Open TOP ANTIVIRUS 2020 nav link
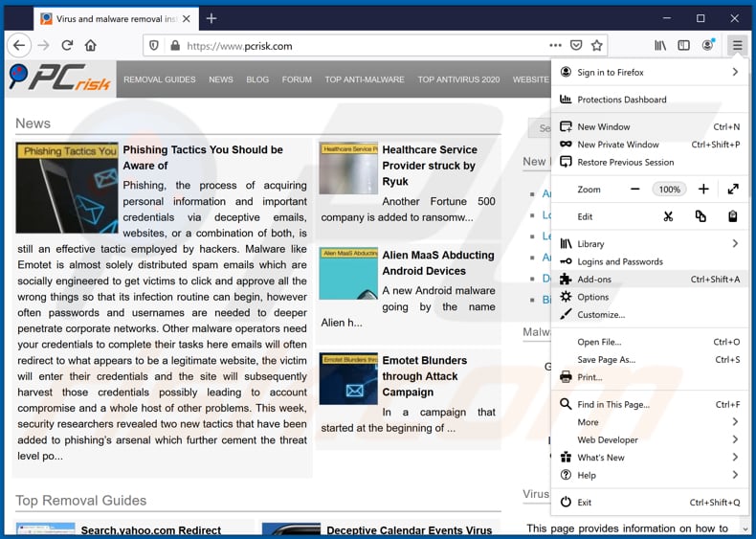Image resolution: width=756 pixels, height=539 pixels. 458,79
